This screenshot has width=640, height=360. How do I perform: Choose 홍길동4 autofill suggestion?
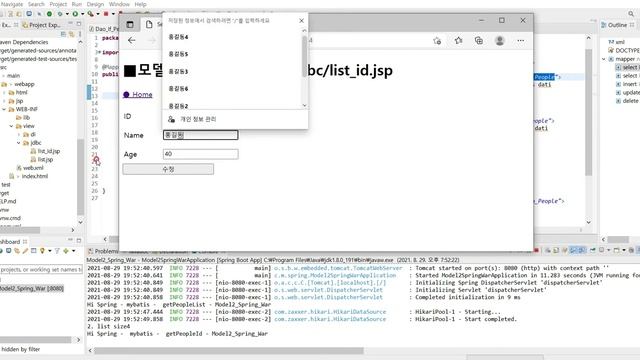point(233,37)
